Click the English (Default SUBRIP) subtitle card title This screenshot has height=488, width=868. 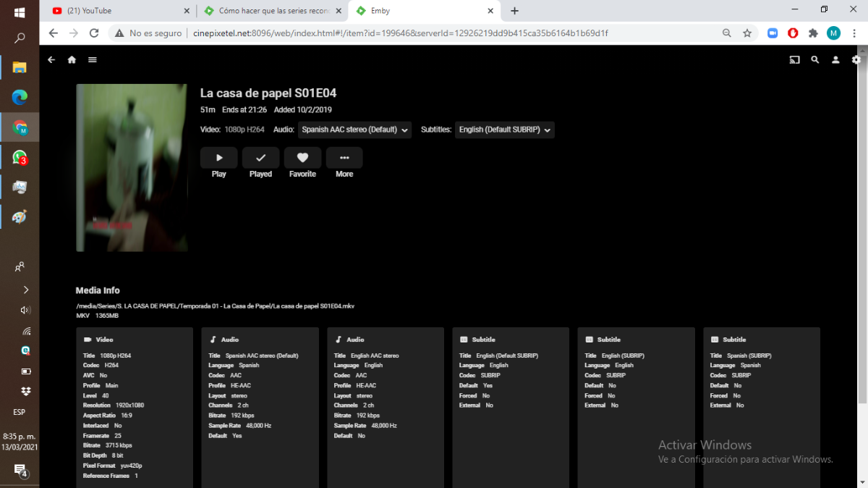tap(507, 356)
